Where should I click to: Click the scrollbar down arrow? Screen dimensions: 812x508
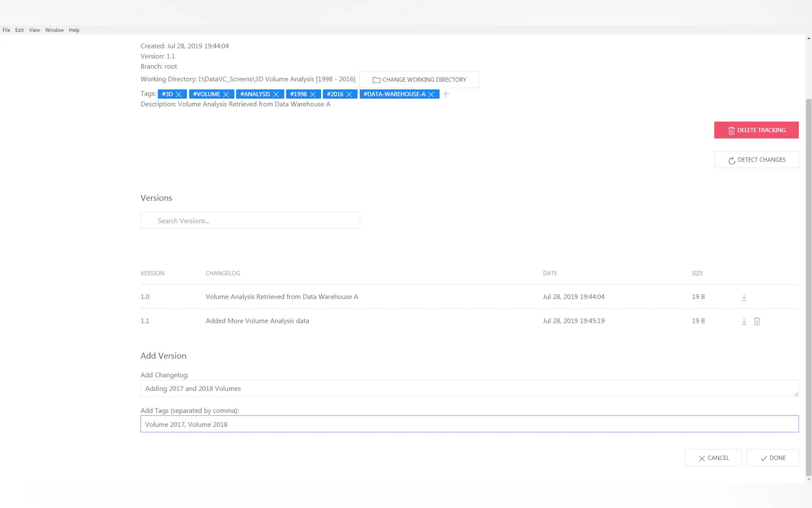[x=808, y=480]
